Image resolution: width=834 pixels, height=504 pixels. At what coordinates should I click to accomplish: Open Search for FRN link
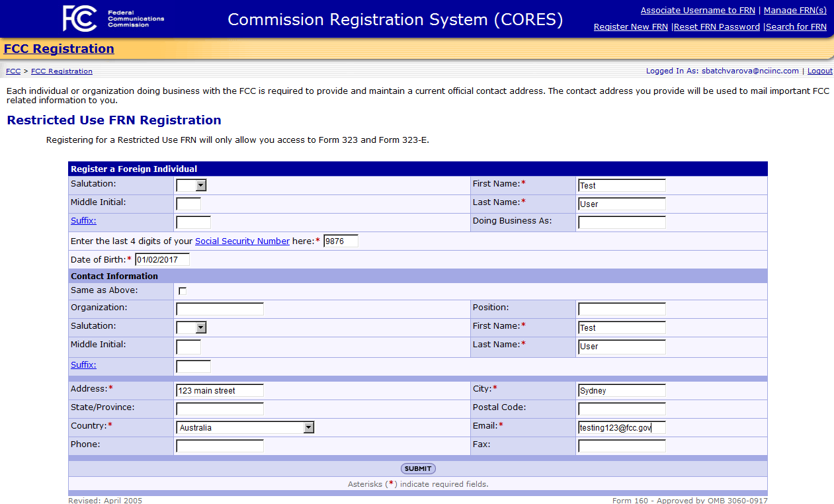pyautogui.click(x=796, y=27)
